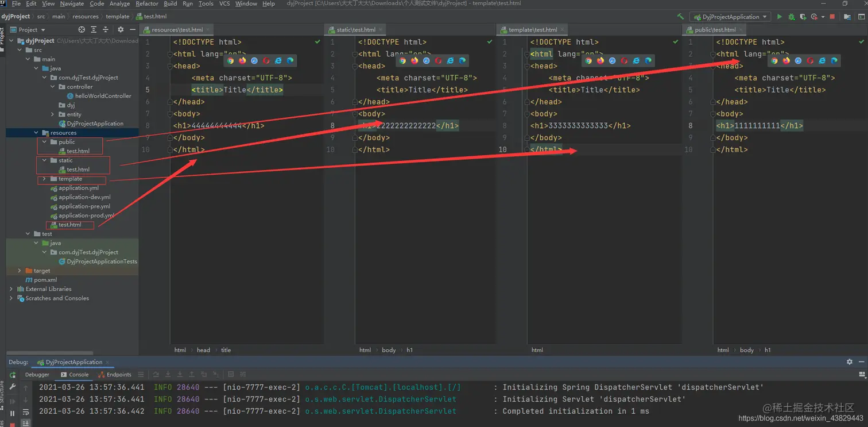
Task: Close the resources\test.html editor tab
Action: tap(208, 29)
